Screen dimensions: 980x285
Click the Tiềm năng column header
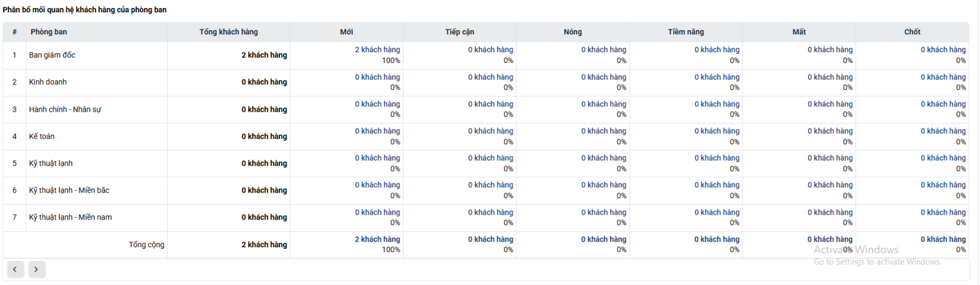pyautogui.click(x=686, y=32)
